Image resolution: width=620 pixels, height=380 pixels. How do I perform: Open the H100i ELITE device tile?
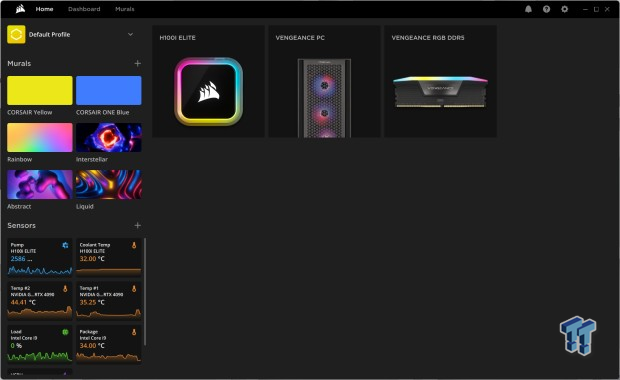(x=208, y=81)
